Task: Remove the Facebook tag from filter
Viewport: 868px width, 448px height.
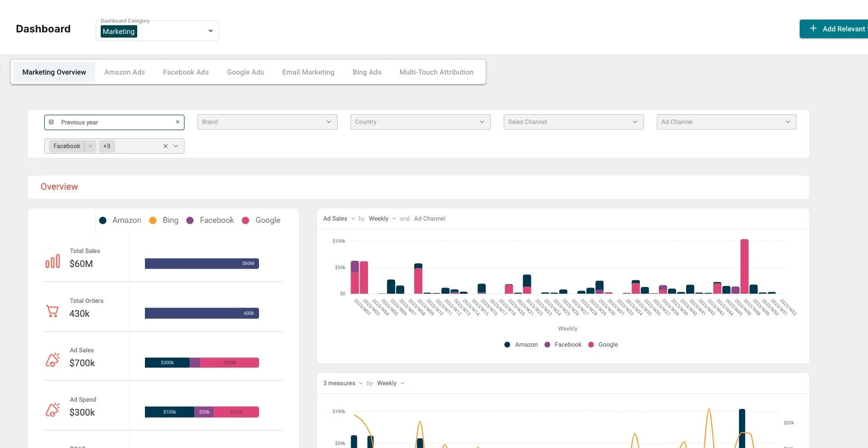Action: [x=90, y=146]
